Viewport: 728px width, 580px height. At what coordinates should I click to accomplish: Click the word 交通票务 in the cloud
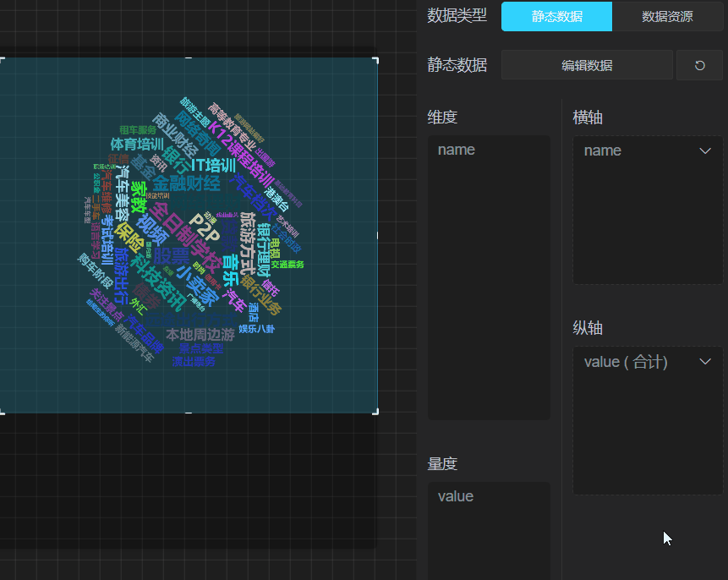[287, 265]
